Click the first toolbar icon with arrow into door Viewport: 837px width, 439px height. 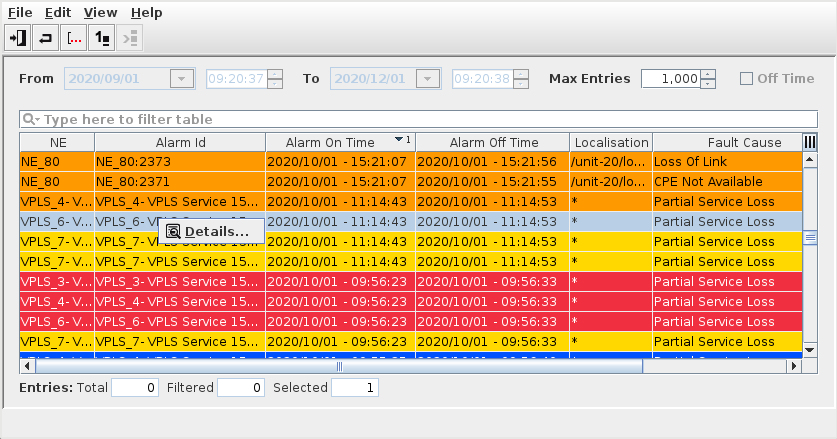[x=18, y=38]
